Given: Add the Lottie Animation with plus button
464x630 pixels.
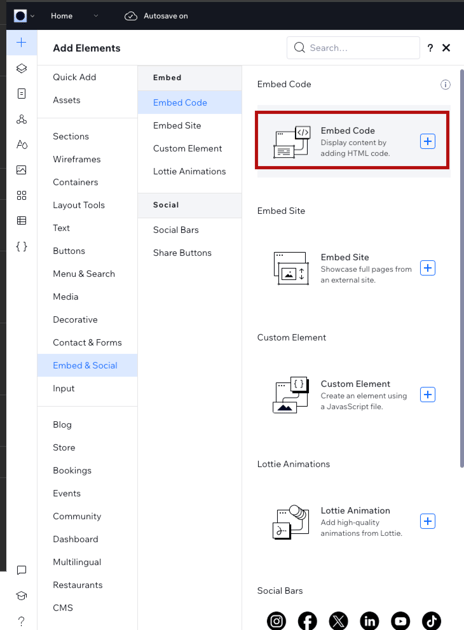Looking at the screenshot, I should [x=428, y=521].
